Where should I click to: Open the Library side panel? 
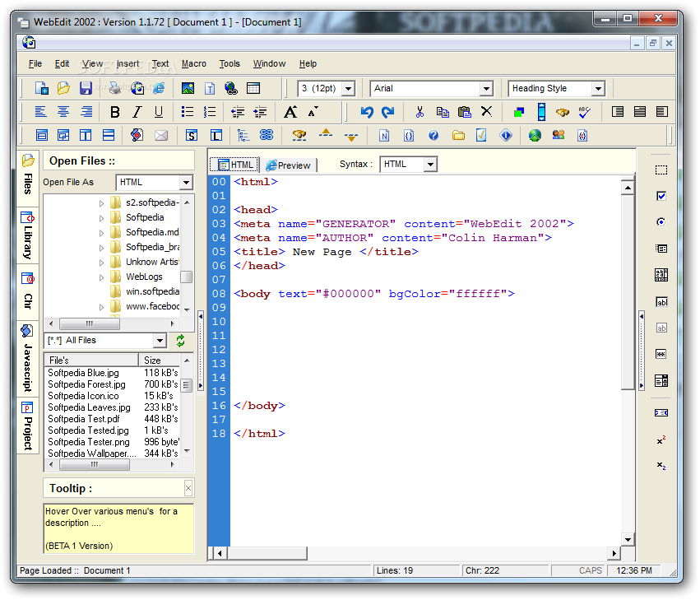[28, 235]
